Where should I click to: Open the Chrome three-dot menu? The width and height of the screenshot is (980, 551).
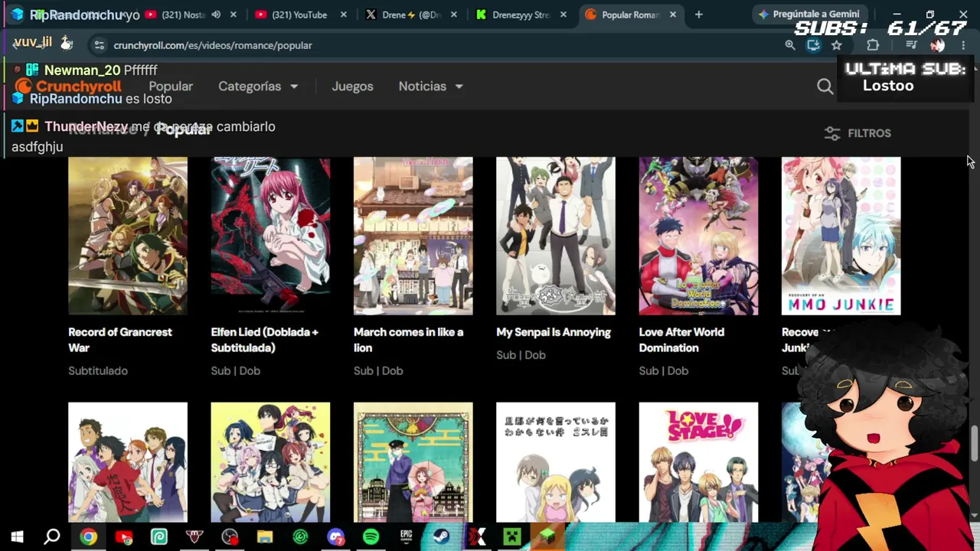pos(963,45)
